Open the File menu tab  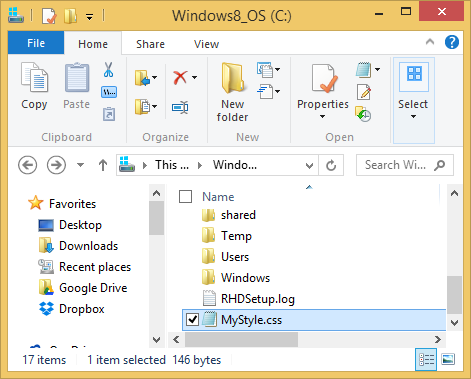[x=36, y=43]
